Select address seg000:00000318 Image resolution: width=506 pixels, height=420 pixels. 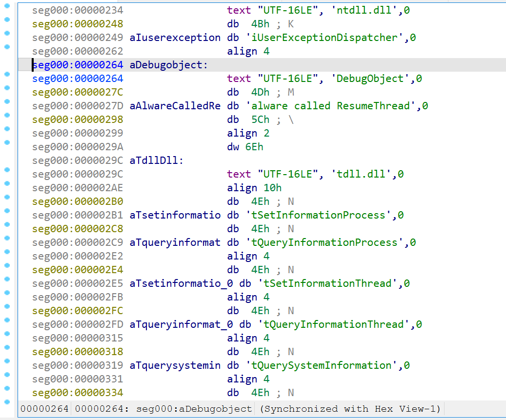click(x=78, y=352)
